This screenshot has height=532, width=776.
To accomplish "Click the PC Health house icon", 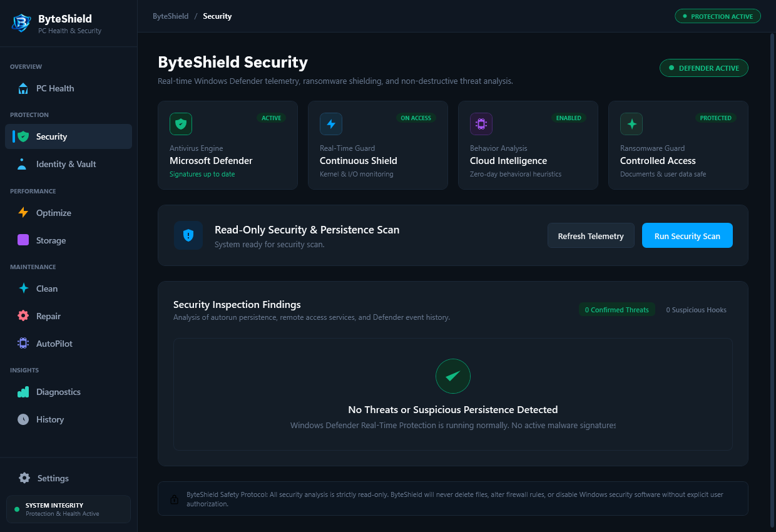I will pos(23,88).
